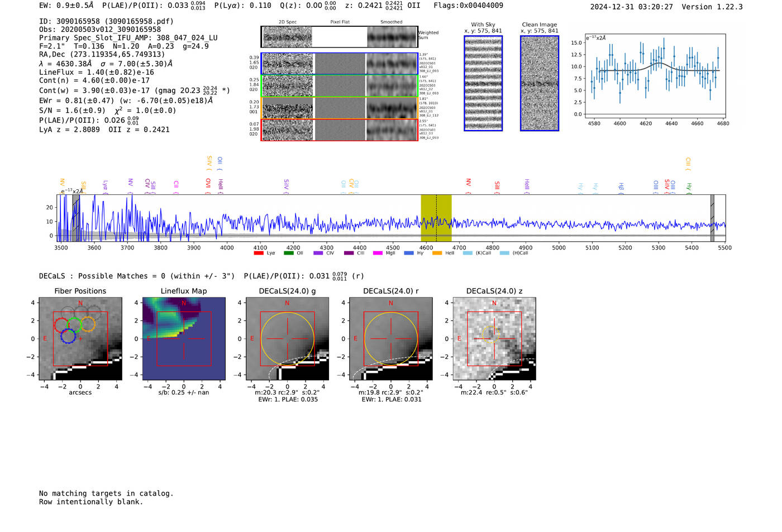This screenshot has height=532, width=782.
Task: Click the Obs: 20200503v012 line
Action: point(100,30)
